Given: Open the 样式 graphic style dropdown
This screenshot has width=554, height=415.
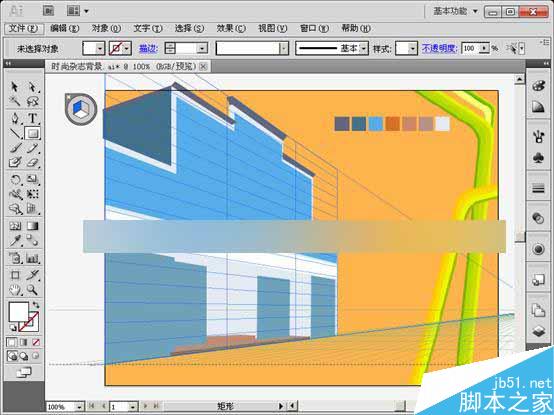Looking at the screenshot, I should click(x=413, y=48).
